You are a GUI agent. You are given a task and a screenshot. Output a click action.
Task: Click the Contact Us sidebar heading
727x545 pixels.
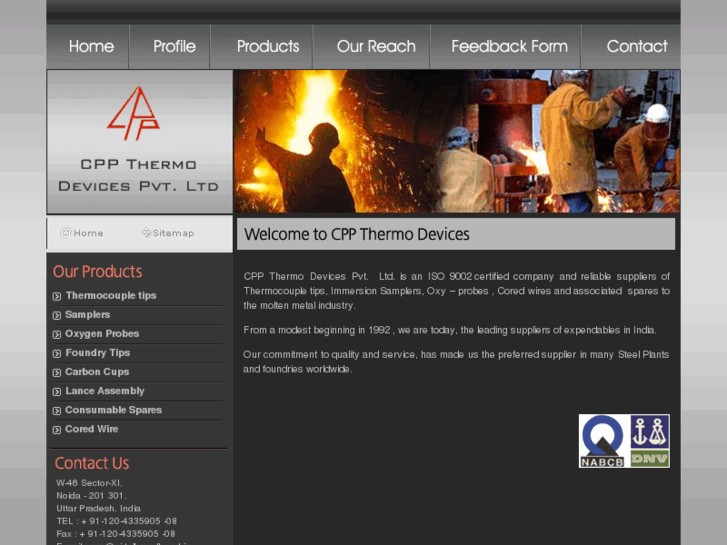(92, 463)
